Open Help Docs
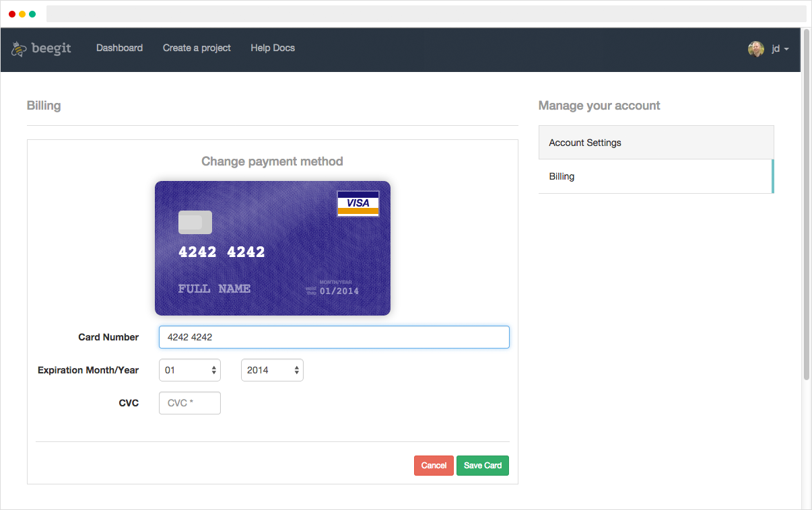This screenshot has width=812, height=510. [x=273, y=48]
